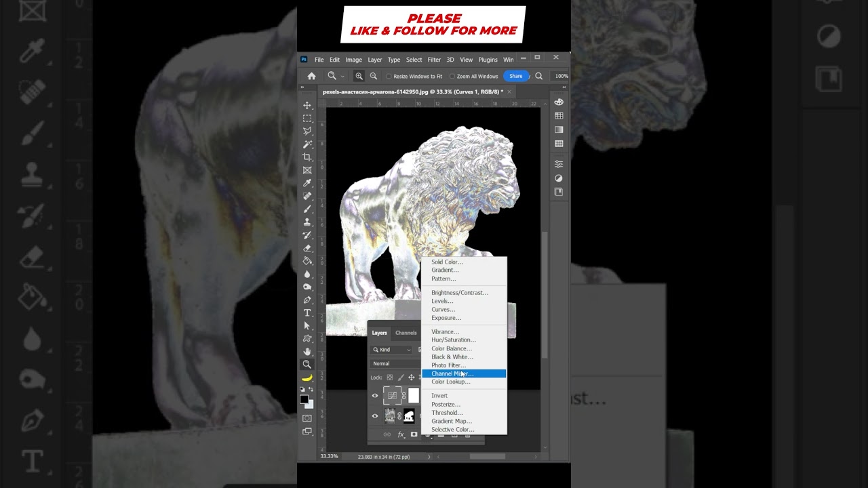Viewport: 868px width, 488px height.
Task: Click the banana Edit Toolbar icon
Action: (307, 378)
